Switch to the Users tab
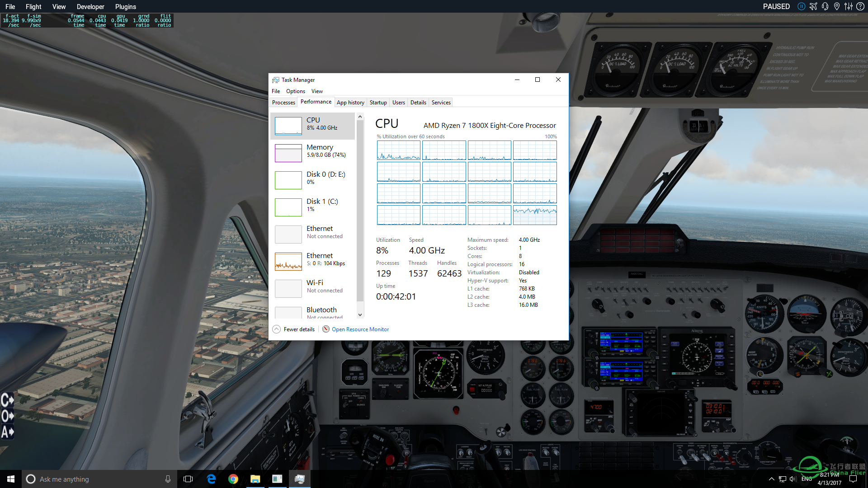Viewport: 868px width, 488px height. [399, 103]
